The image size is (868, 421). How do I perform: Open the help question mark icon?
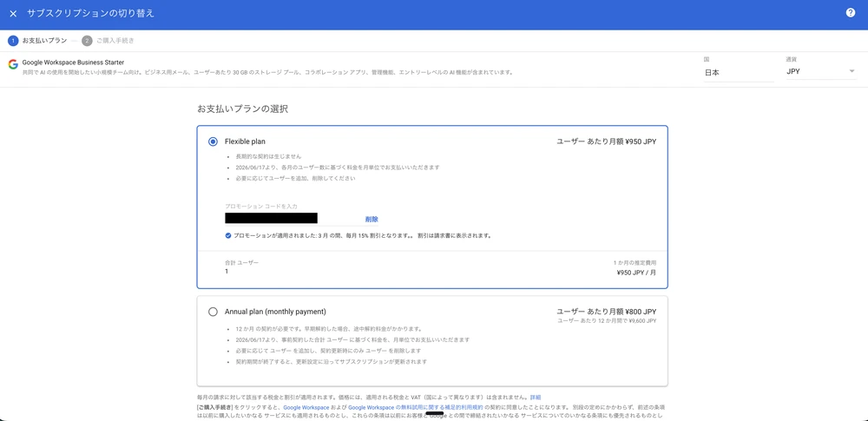tap(851, 13)
